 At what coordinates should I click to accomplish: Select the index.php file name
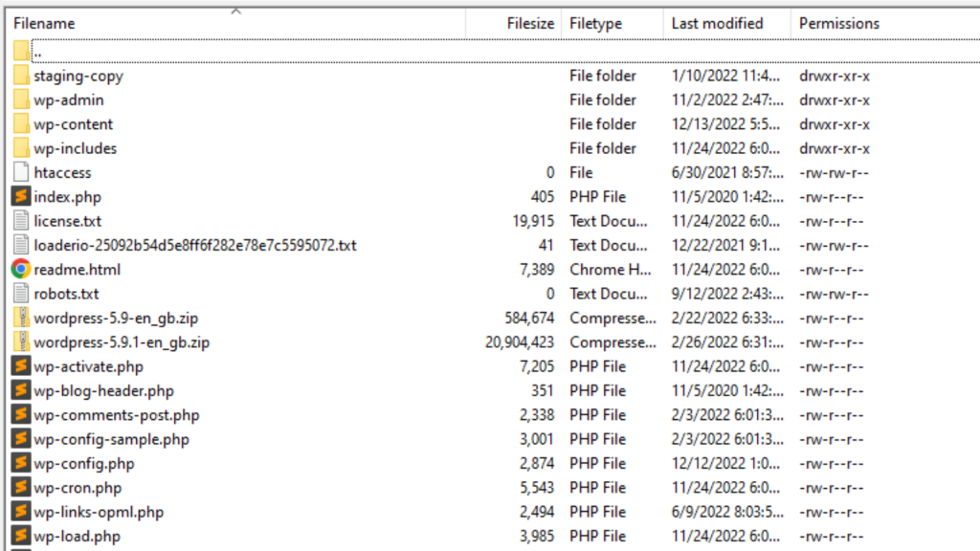68,197
